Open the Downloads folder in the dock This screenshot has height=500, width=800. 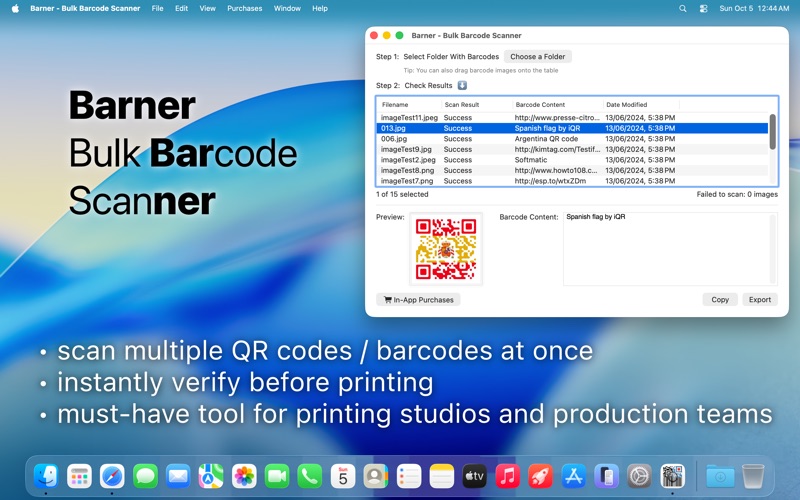(720, 477)
